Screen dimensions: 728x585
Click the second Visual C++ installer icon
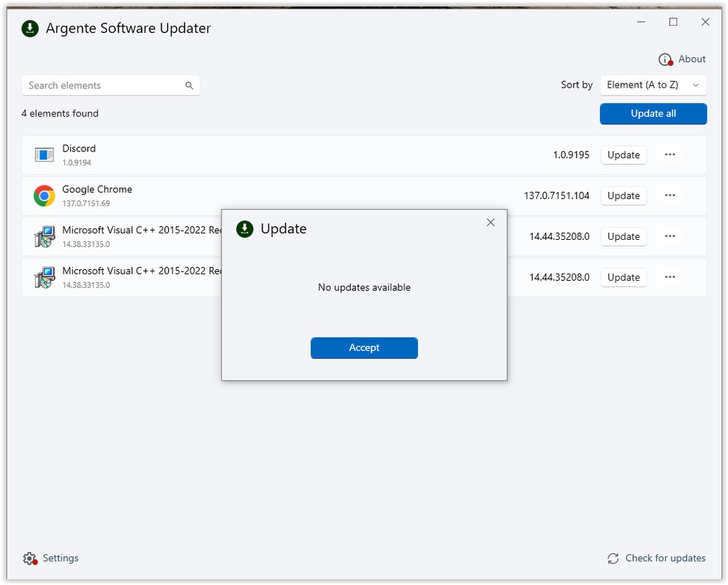point(44,277)
